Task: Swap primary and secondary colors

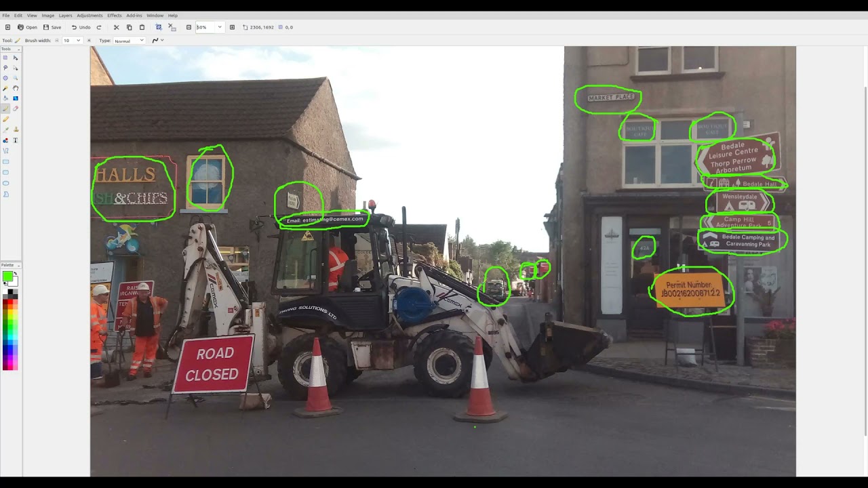Action: coord(16,273)
